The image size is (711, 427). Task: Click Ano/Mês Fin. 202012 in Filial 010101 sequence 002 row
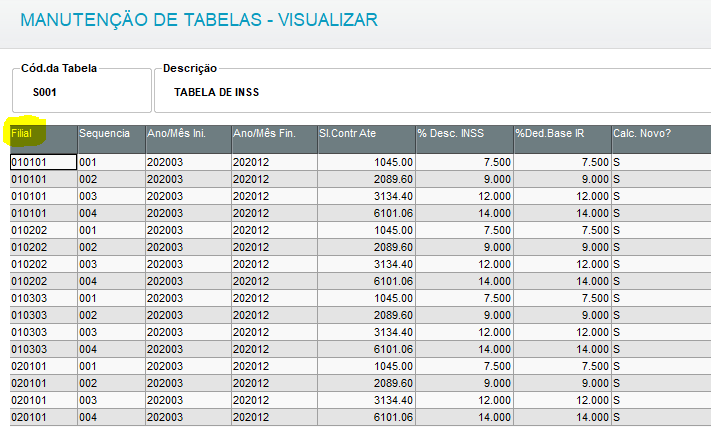pos(275,180)
